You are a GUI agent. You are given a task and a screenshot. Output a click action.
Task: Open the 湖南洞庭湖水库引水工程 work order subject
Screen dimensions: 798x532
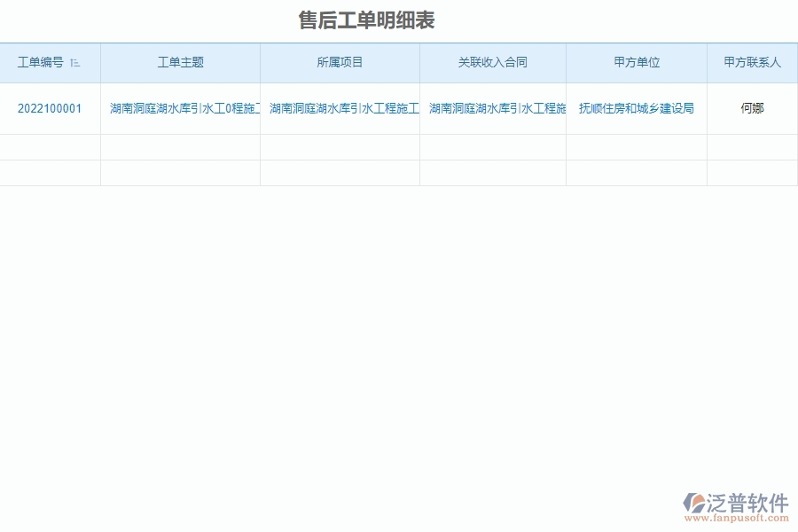pos(181,108)
